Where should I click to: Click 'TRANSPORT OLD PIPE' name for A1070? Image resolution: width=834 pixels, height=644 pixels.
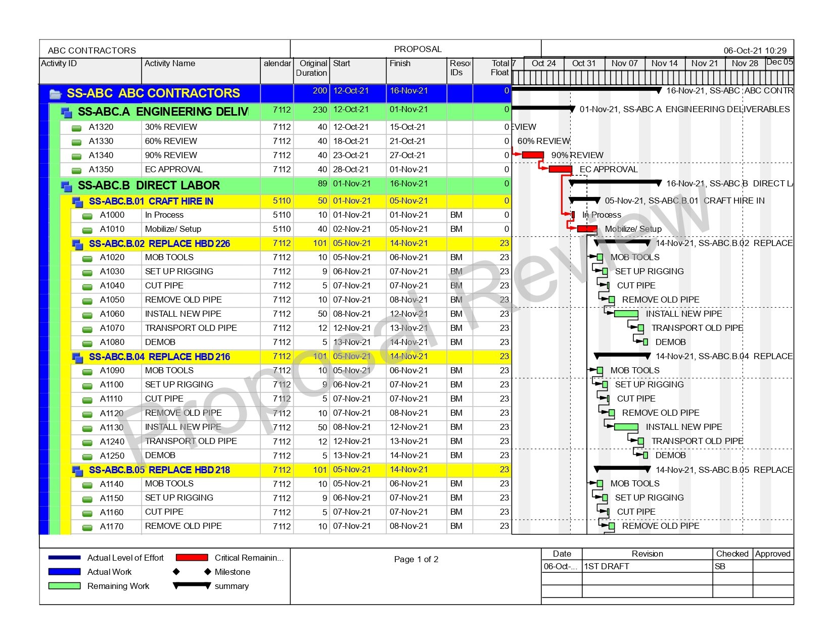tap(191, 328)
